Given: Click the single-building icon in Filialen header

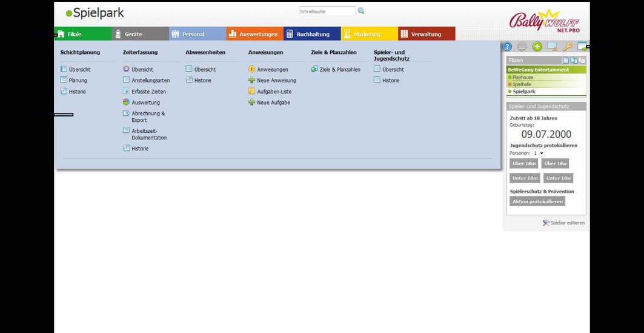Looking at the screenshot, I should [x=566, y=61].
